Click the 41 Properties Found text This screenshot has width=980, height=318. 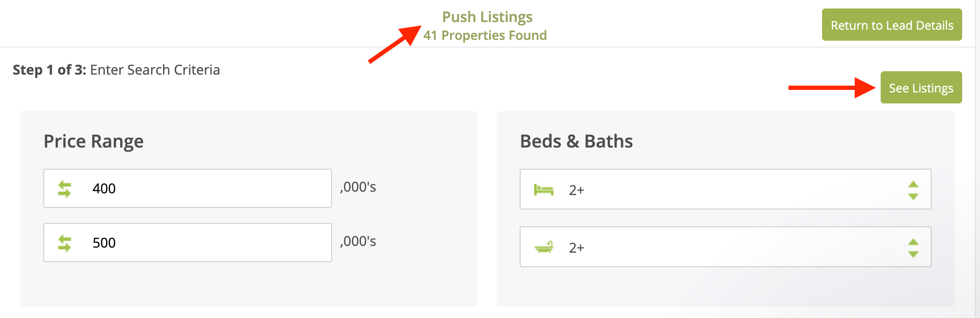(485, 35)
